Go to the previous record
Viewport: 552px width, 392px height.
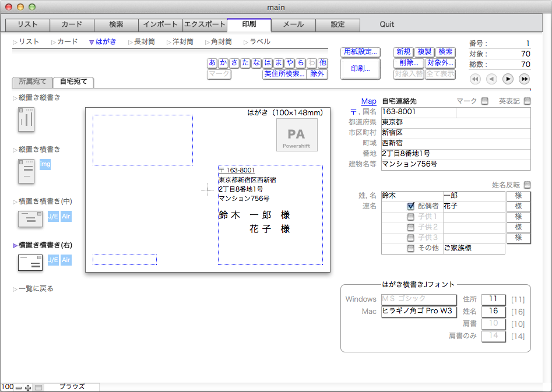491,79
